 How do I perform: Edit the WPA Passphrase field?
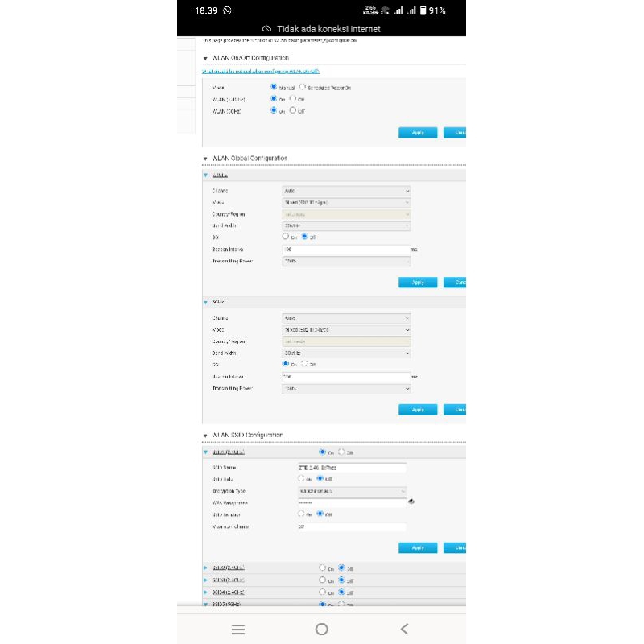tap(352, 502)
